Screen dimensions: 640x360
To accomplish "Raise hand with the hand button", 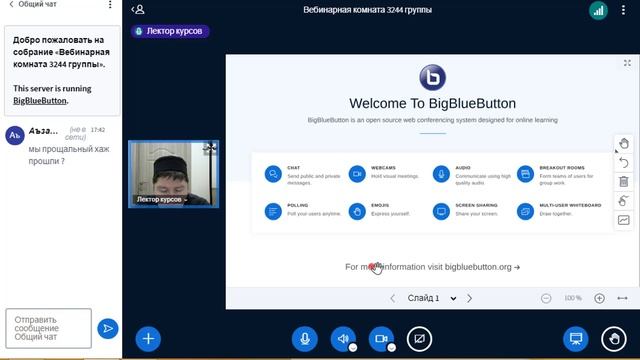I will [614, 339].
